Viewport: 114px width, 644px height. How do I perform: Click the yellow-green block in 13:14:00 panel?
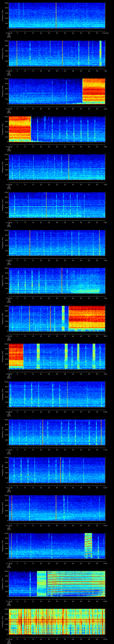(x=42, y=584)
